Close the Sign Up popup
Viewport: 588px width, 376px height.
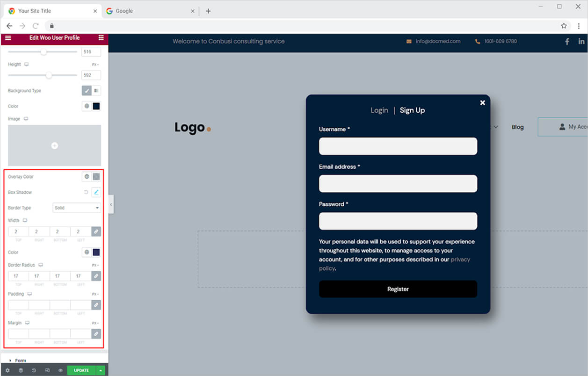click(483, 103)
